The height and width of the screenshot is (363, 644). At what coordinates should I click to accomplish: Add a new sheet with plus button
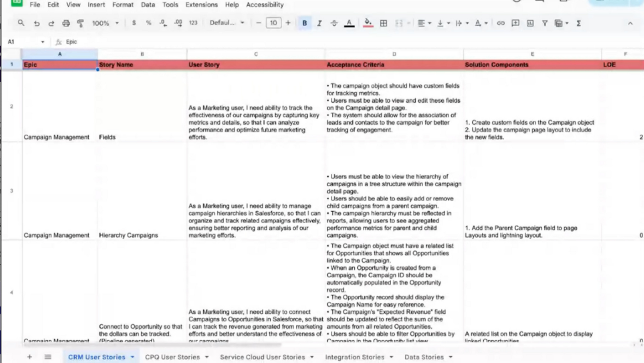coord(30,357)
